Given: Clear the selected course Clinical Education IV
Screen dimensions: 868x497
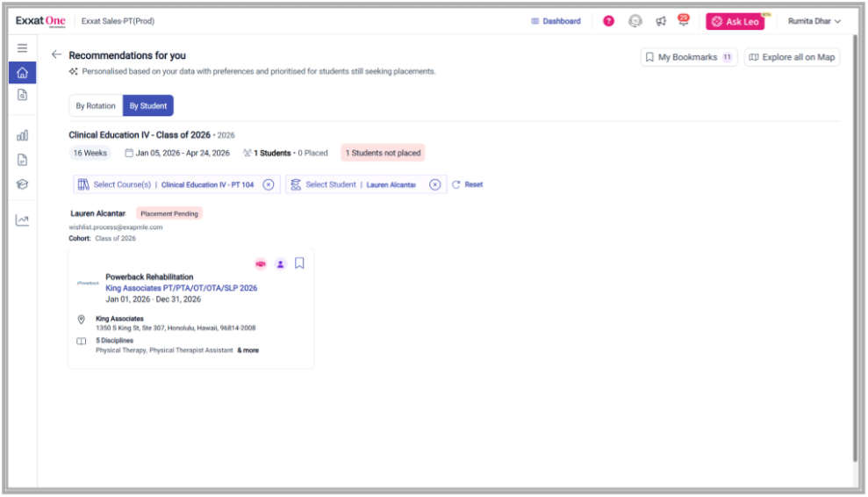Looking at the screenshot, I should [269, 184].
